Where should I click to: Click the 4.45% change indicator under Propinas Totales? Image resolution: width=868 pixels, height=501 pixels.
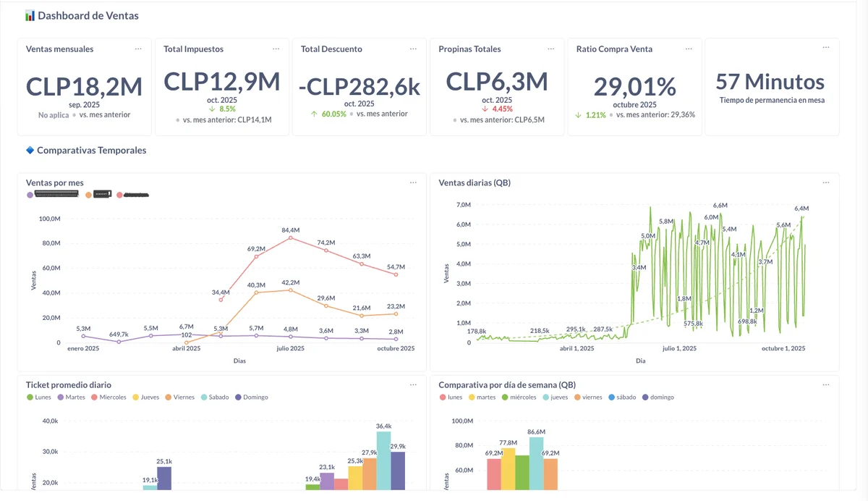click(497, 109)
